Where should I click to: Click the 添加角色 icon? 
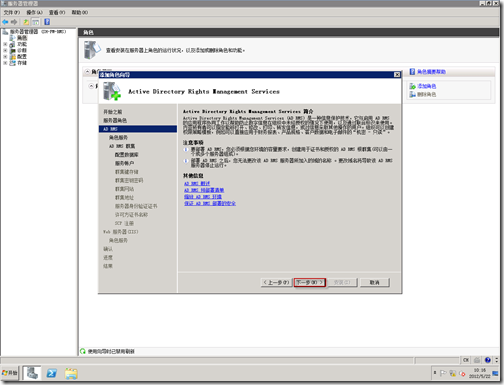pyautogui.click(x=412, y=86)
